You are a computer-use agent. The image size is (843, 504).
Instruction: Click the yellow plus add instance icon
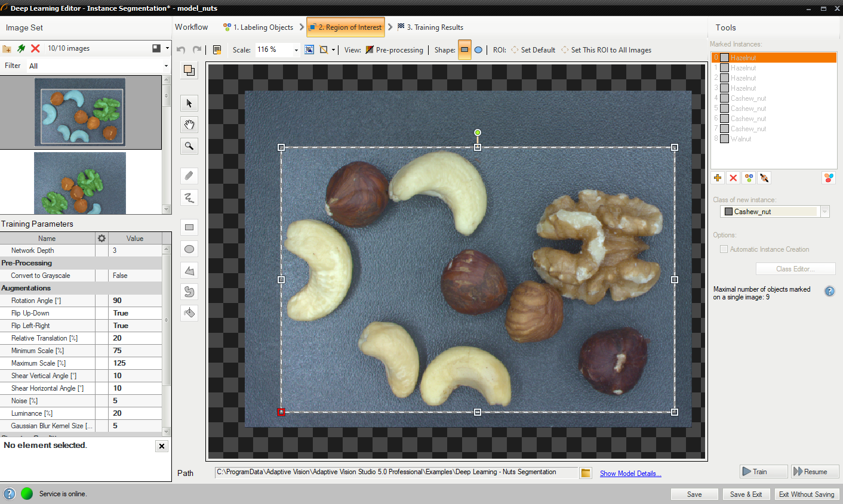pos(718,178)
